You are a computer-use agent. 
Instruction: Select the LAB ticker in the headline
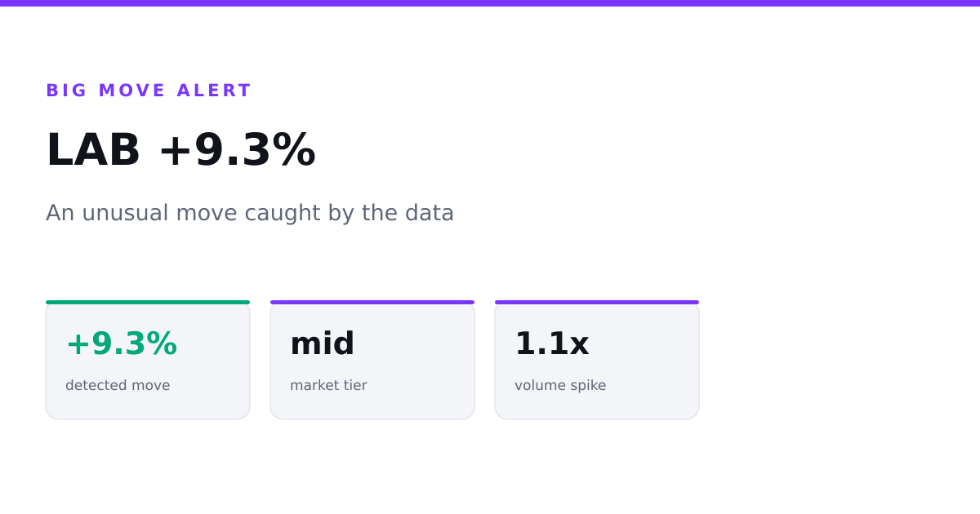click(x=93, y=150)
